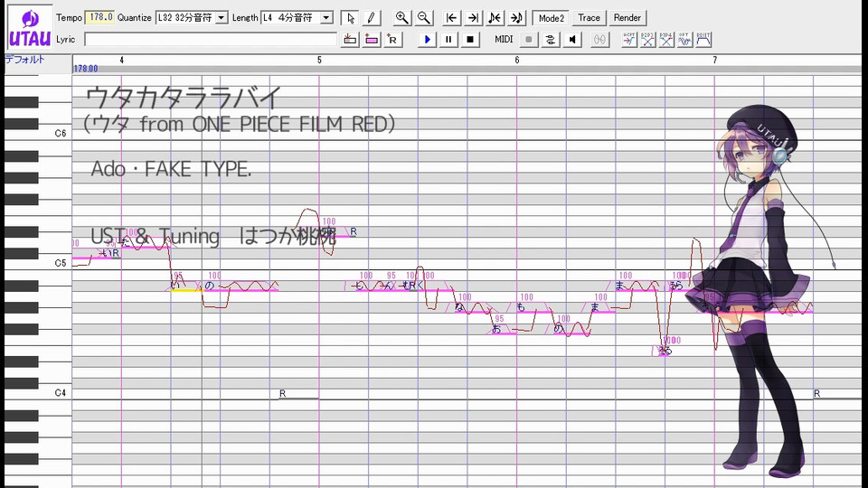Viewport: 868px width, 488px height.
Task: Click measure 4 on the ruler
Action: [x=122, y=60]
